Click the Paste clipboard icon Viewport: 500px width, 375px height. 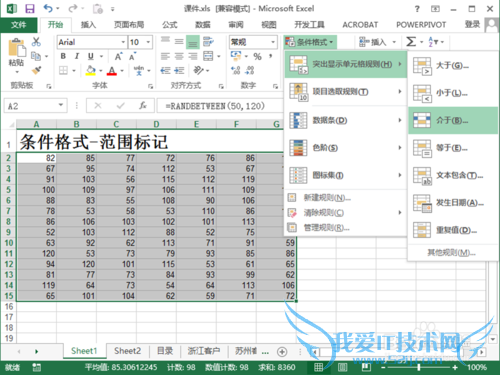point(17,48)
